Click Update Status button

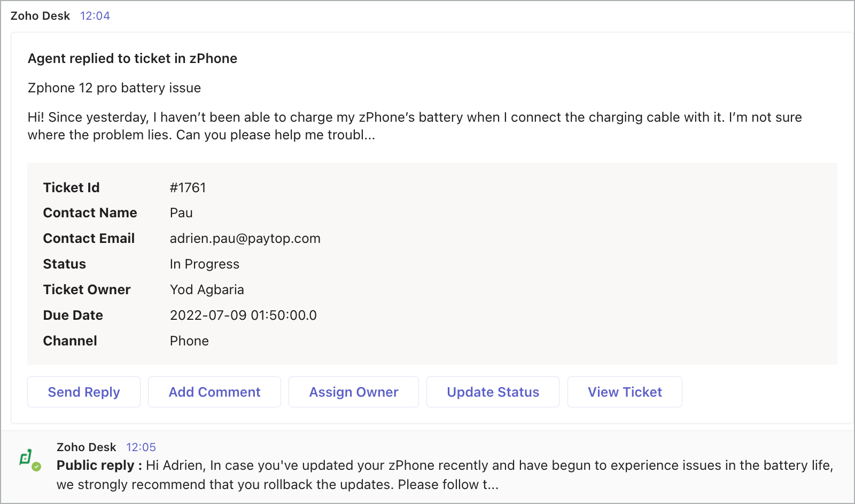coord(493,392)
